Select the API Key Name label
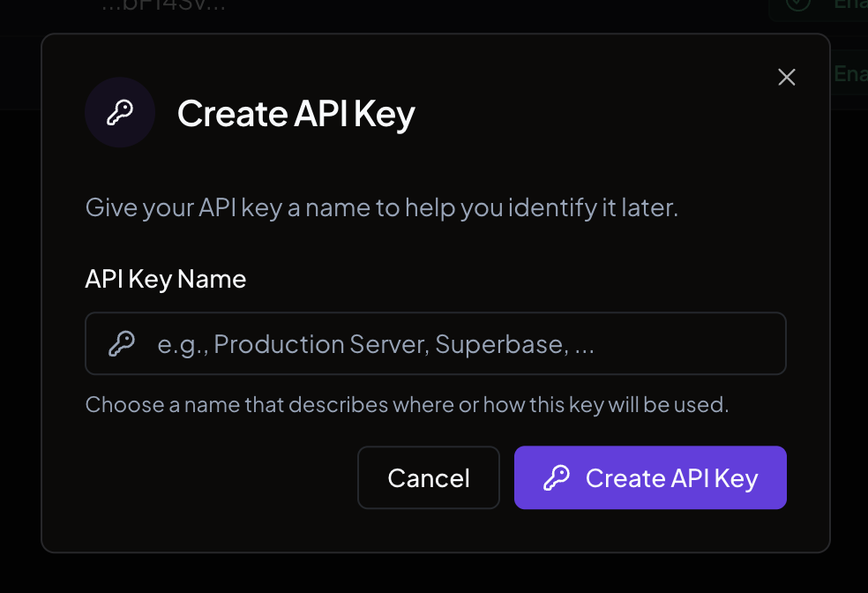868x593 pixels. pyautogui.click(x=165, y=278)
